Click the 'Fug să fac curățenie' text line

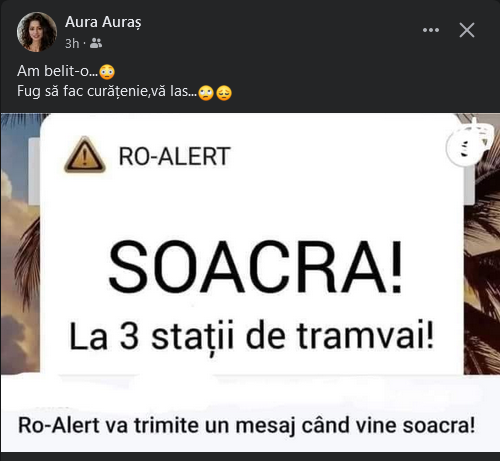(x=107, y=91)
